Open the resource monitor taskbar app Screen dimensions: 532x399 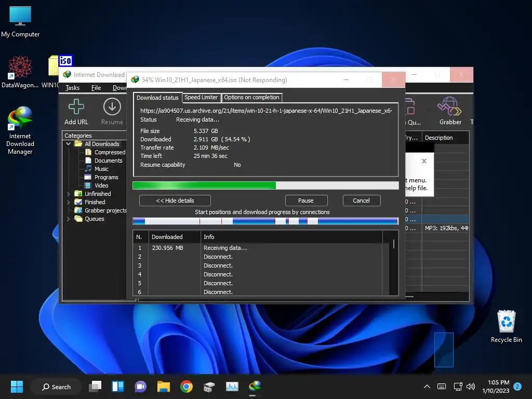(x=232, y=387)
